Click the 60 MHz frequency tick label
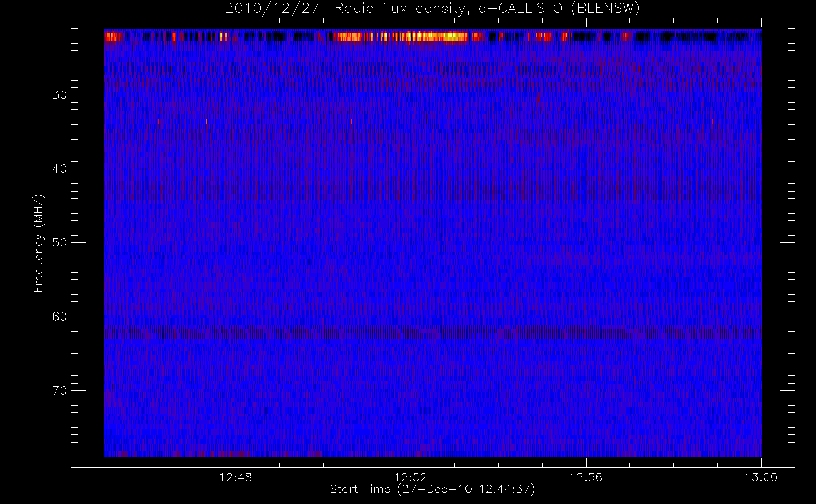 60,317
